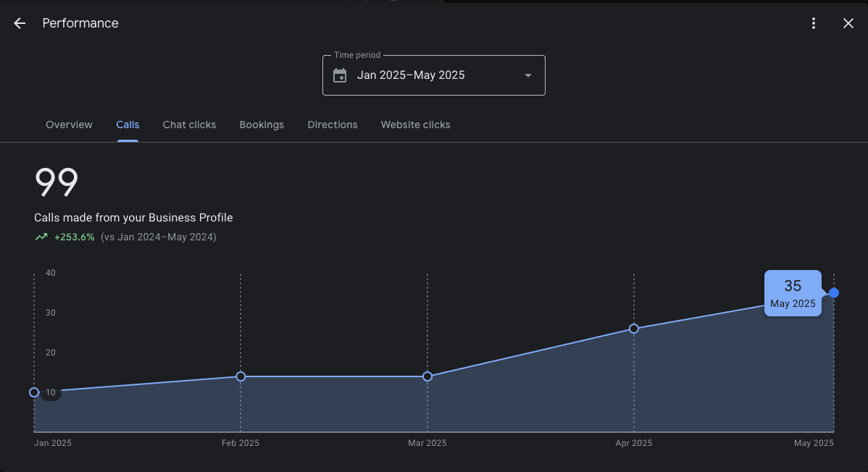
Task: Click the 'May 2025' axis label
Action: coord(814,443)
